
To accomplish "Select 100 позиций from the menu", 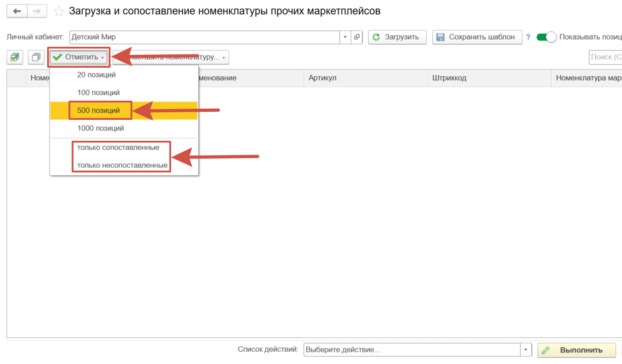I will click(x=99, y=93).
